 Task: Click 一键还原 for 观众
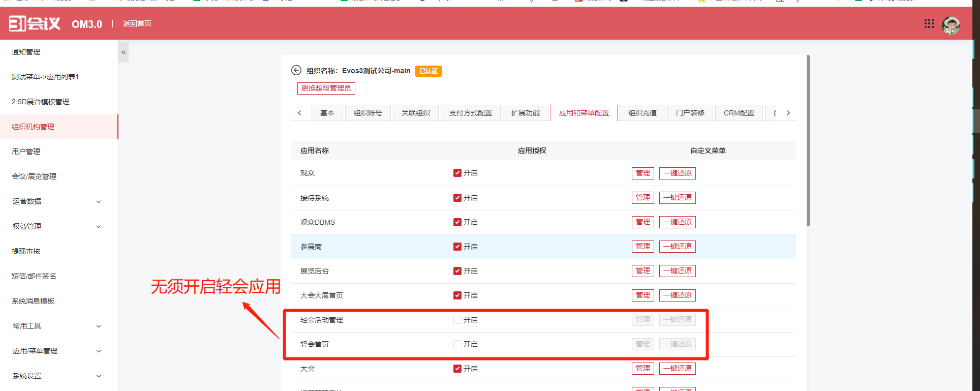[678, 173]
